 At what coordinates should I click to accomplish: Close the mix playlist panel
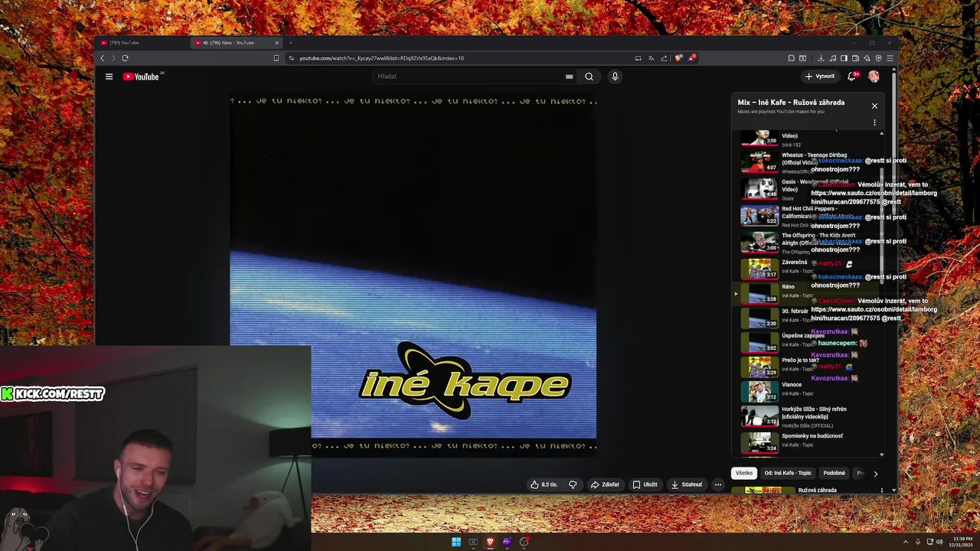874,106
